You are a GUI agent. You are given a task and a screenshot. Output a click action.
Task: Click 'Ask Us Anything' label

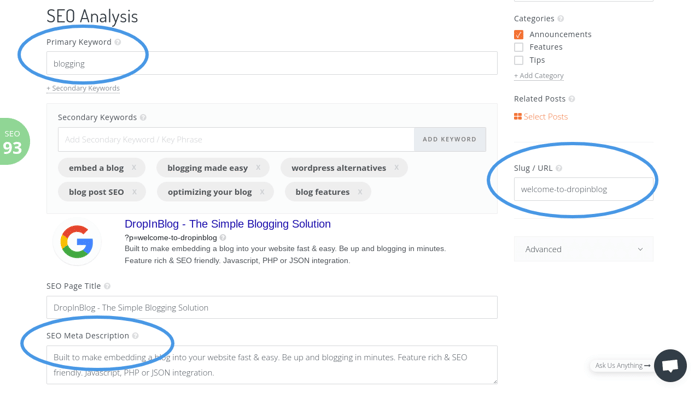tap(619, 366)
